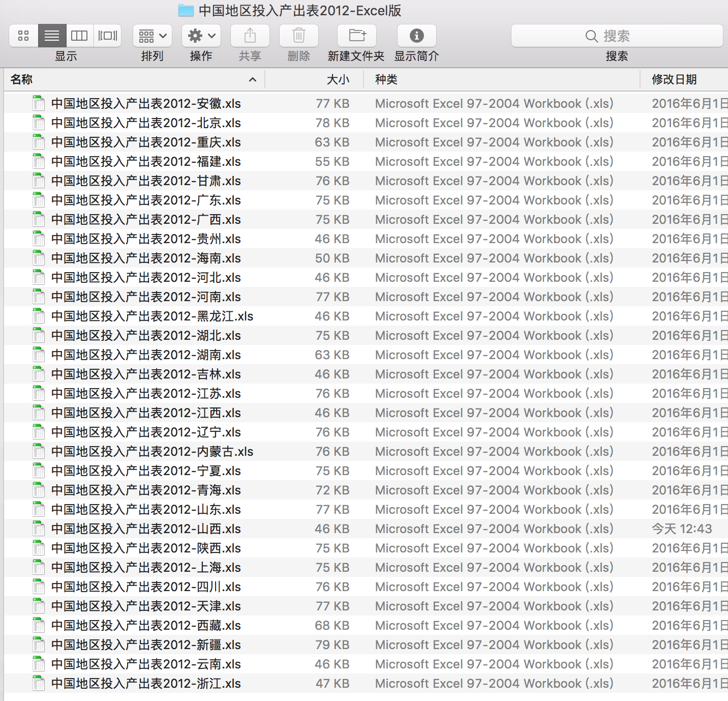
Task: Sort by the 种类 column header
Action: (386, 79)
